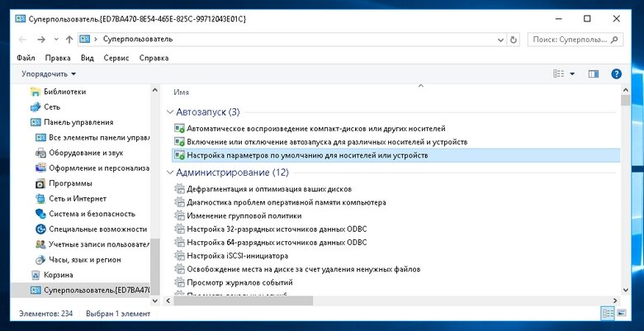The image size is (644, 331).
Task: Click the window title bar system icon
Action: [20, 19]
